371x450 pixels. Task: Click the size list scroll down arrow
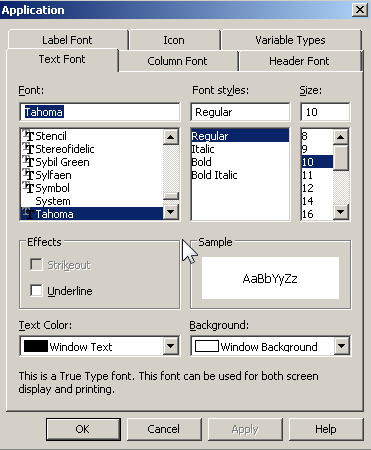point(341,212)
